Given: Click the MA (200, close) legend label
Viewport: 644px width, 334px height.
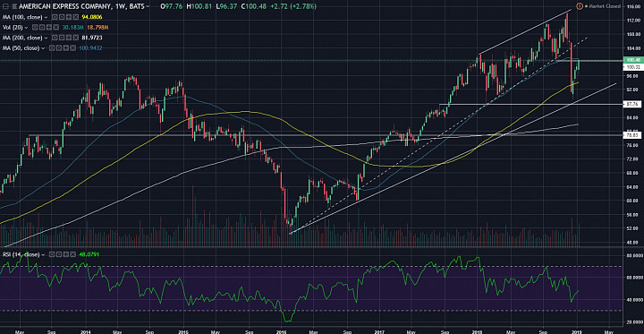Looking at the screenshot, I should coord(22,38).
